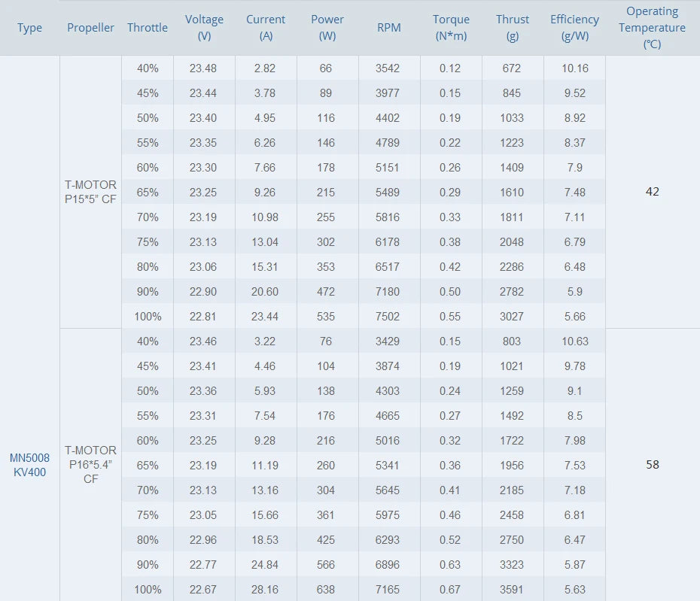This screenshot has height=601, width=700.
Task: Select the T-MOTOR P16*5.4" CF propeller cell
Action: pyautogui.click(x=90, y=464)
